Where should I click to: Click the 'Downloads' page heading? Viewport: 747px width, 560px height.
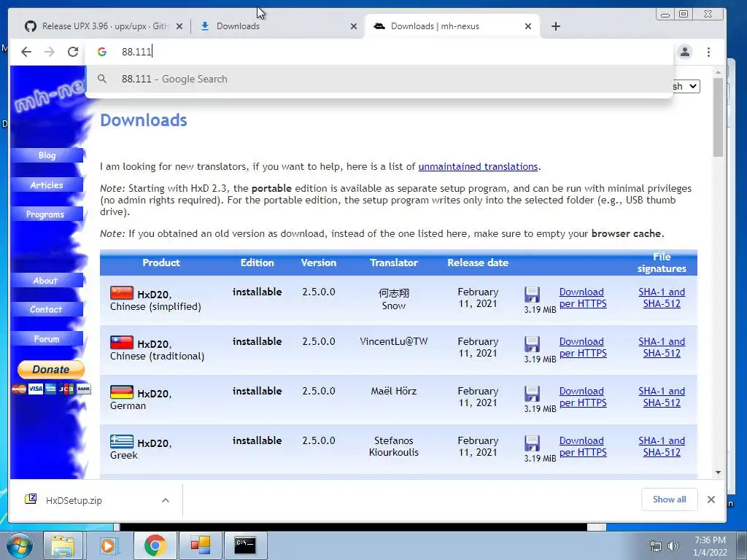click(x=144, y=120)
